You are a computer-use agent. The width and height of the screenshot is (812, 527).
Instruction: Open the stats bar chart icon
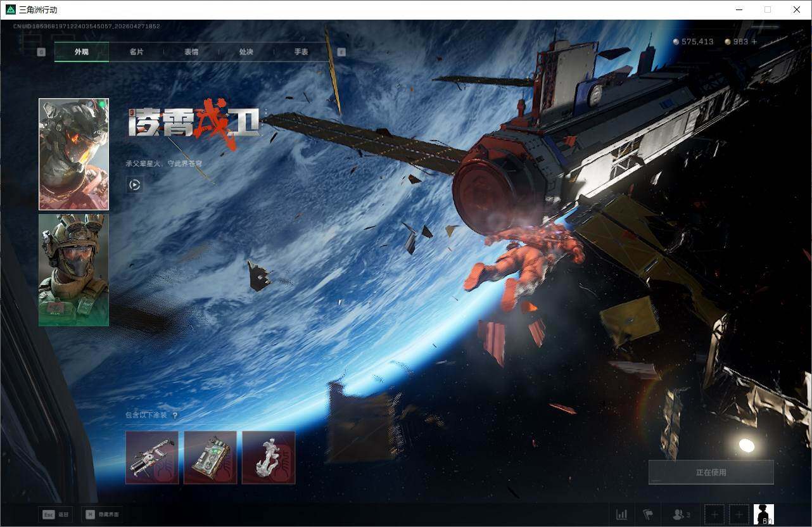621,514
